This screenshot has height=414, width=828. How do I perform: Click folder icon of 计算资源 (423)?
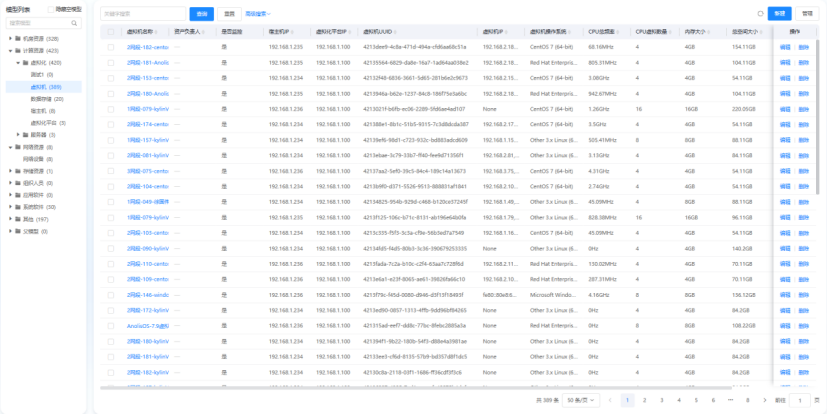click(x=18, y=51)
